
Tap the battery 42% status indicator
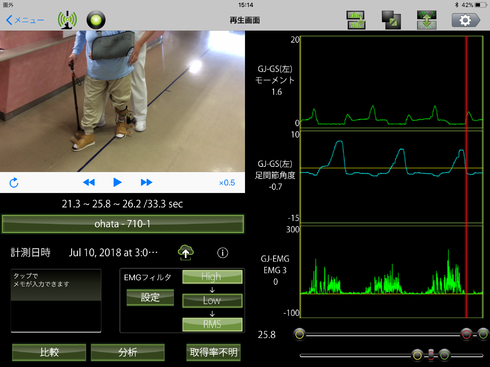(x=475, y=5)
